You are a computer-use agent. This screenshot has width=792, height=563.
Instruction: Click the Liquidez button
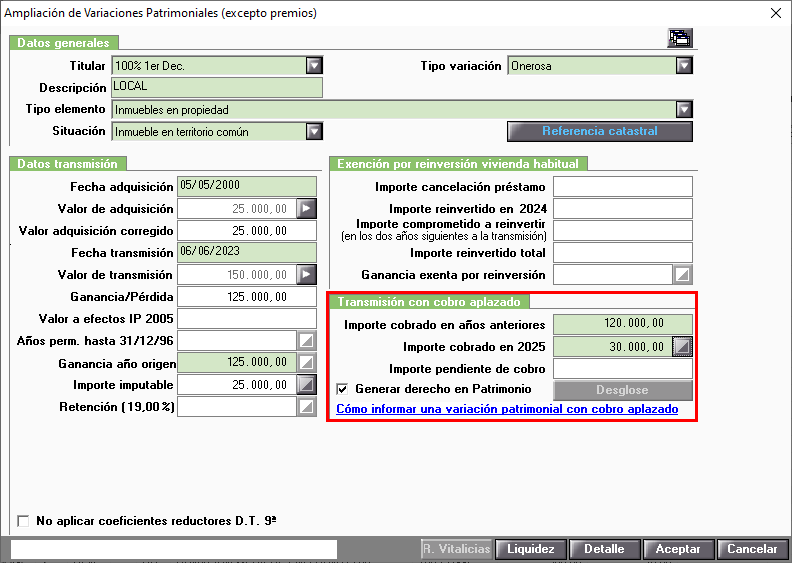click(x=531, y=549)
